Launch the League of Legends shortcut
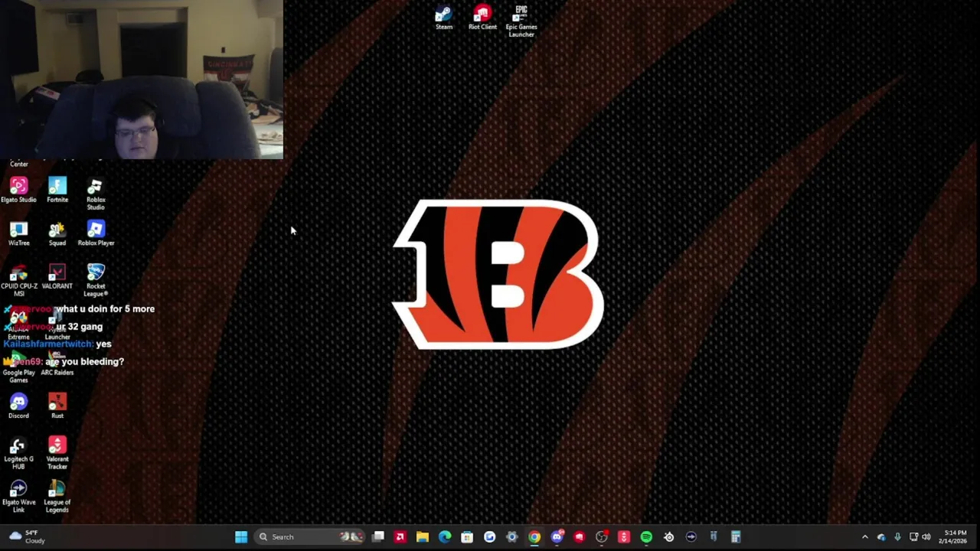Image resolution: width=980 pixels, height=551 pixels. click(x=57, y=497)
